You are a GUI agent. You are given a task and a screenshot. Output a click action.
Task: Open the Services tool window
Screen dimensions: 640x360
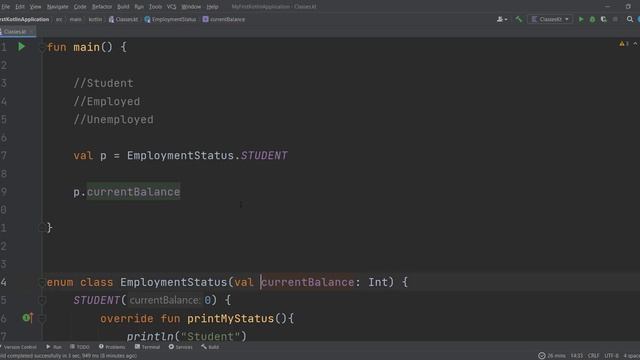click(x=180, y=347)
